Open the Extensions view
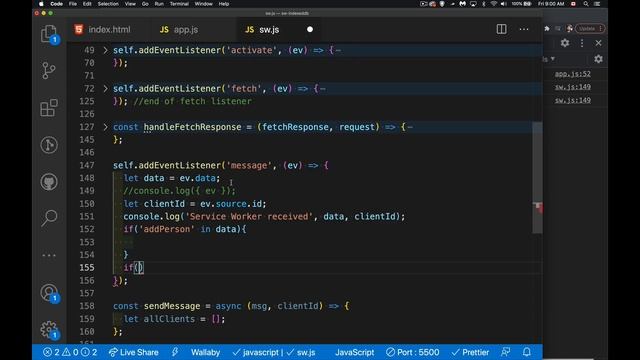640x360 pixels. [49, 108]
